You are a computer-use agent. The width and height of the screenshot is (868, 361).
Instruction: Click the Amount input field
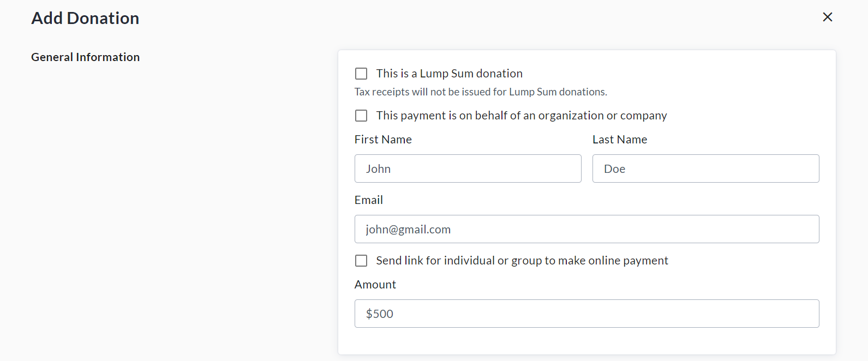tap(586, 314)
